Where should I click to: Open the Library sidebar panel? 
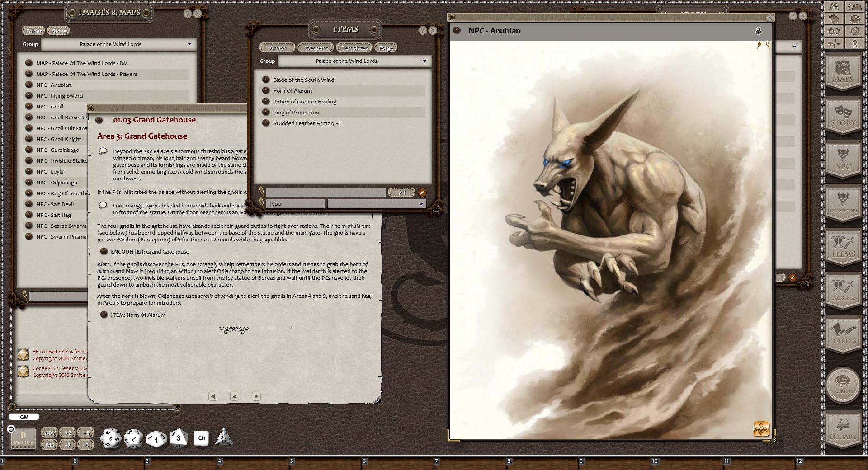(843, 427)
